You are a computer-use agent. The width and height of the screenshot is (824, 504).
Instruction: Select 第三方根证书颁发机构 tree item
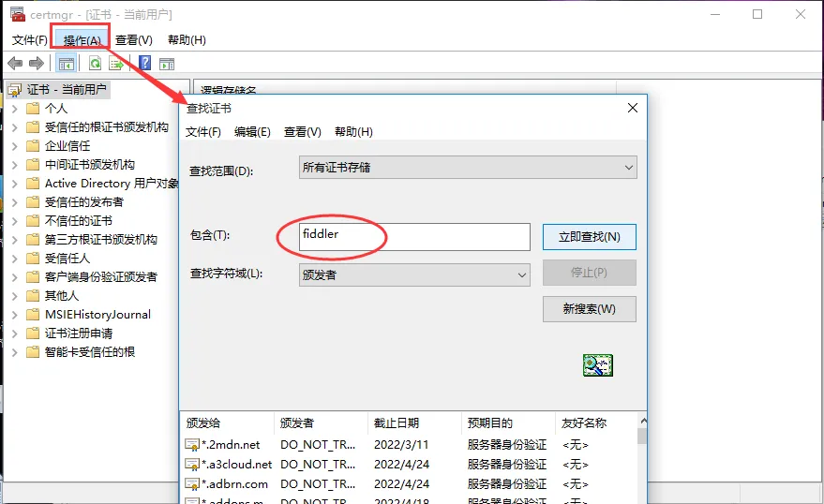(x=101, y=240)
